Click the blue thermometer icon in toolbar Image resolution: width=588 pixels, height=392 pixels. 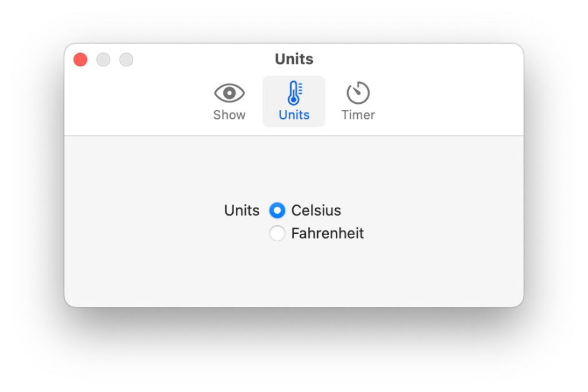[x=294, y=93]
